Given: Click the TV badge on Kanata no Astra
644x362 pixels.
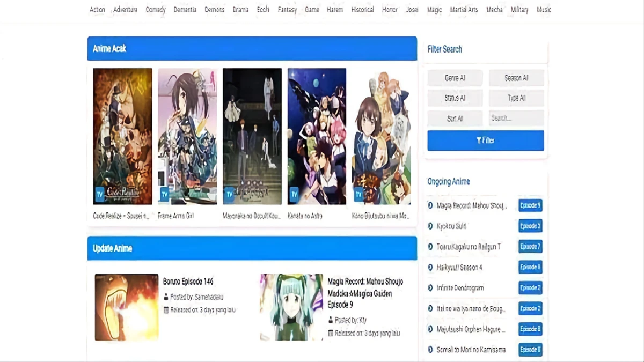Looking at the screenshot, I should coord(294,194).
